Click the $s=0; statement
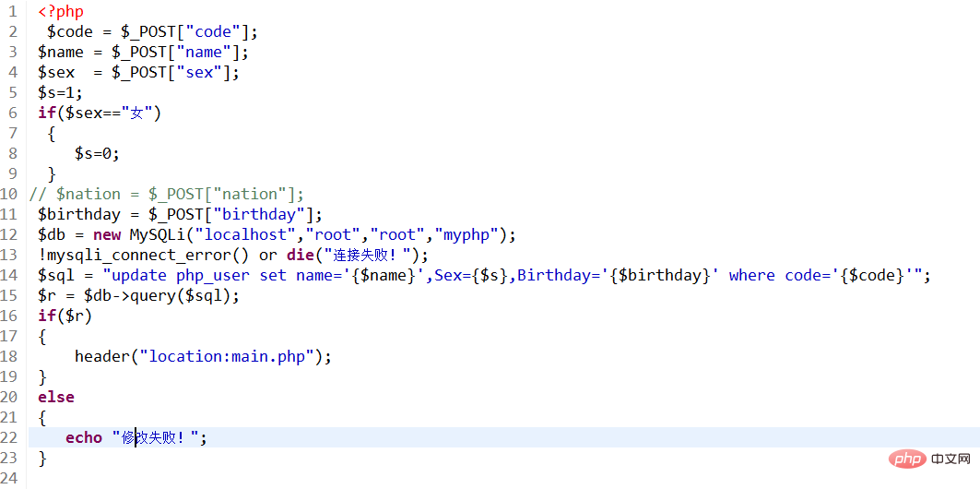980x489 pixels. (x=97, y=154)
